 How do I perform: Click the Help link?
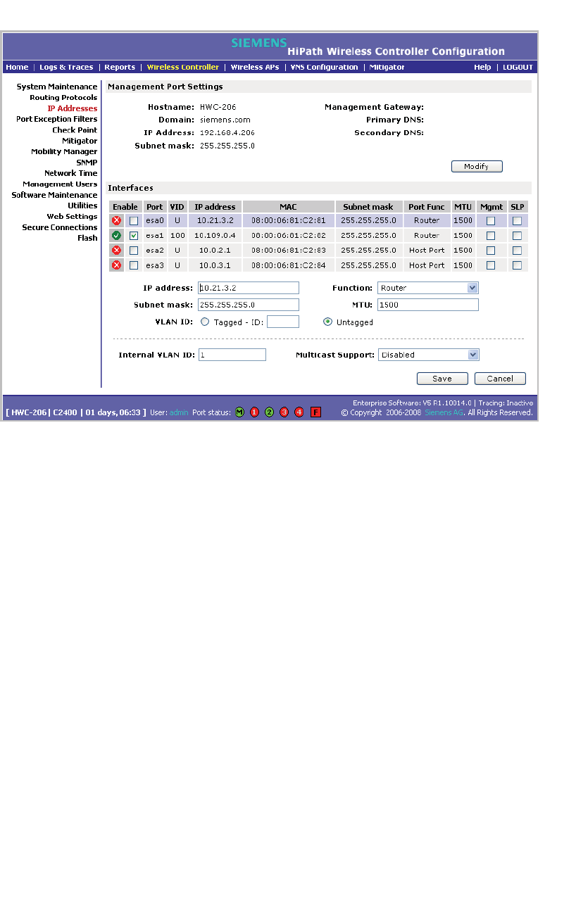coord(482,68)
